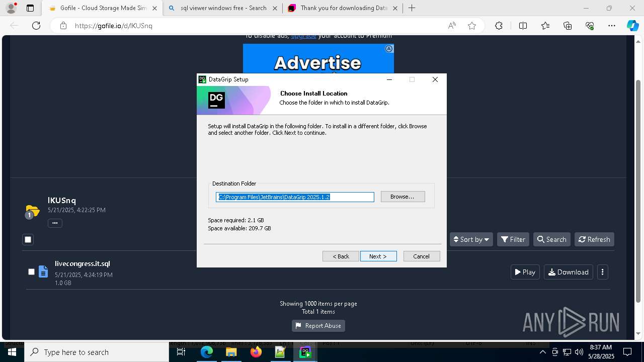Screen dimensions: 644x362
Task: Open the Windows Start menu
Action: [x=12, y=352]
